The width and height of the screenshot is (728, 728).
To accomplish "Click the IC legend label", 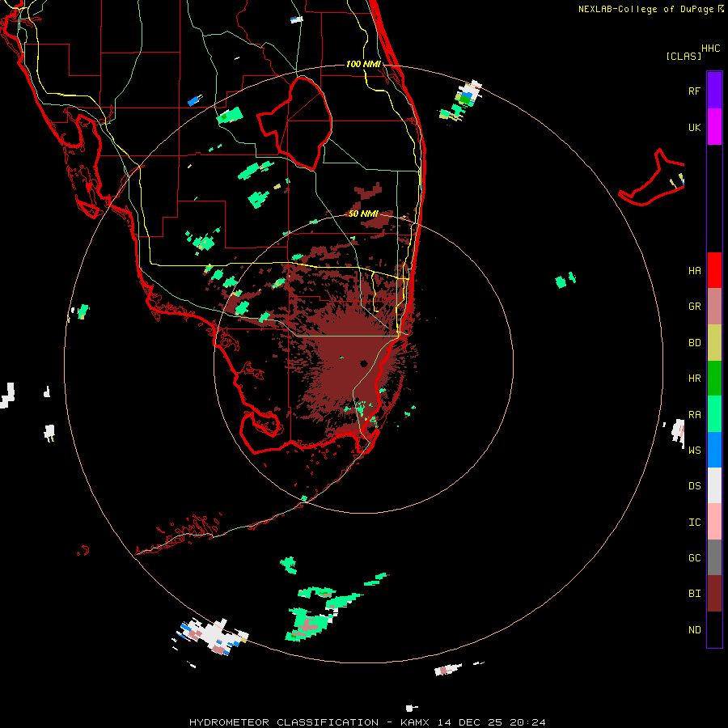I will click(x=694, y=523).
